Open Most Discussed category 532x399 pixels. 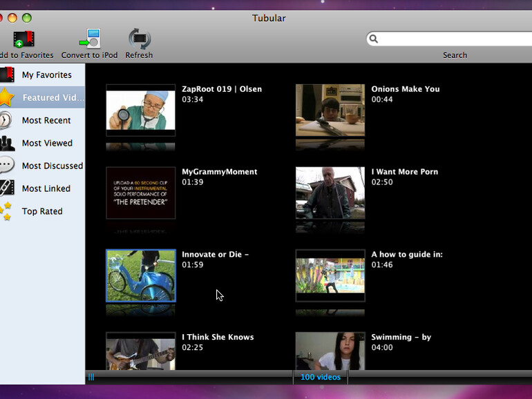42,166
